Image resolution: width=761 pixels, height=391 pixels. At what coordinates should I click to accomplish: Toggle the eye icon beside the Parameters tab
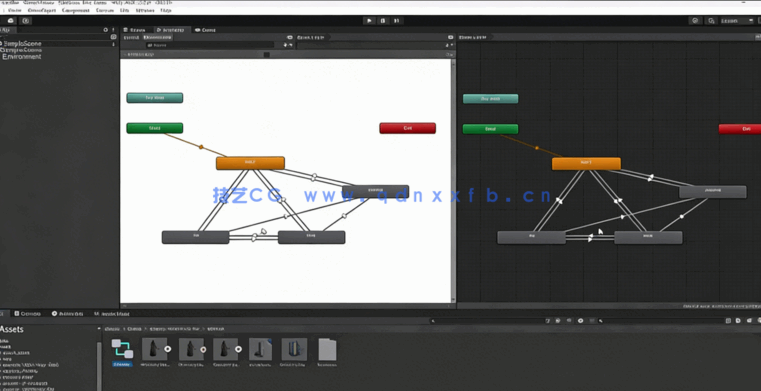[290, 37]
